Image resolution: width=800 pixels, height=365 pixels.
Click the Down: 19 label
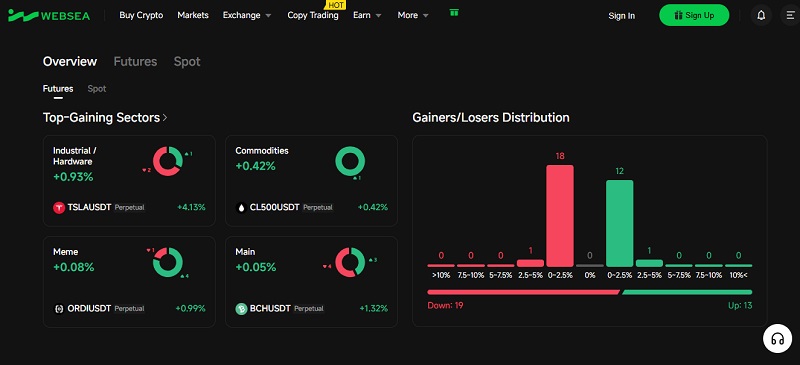445,306
